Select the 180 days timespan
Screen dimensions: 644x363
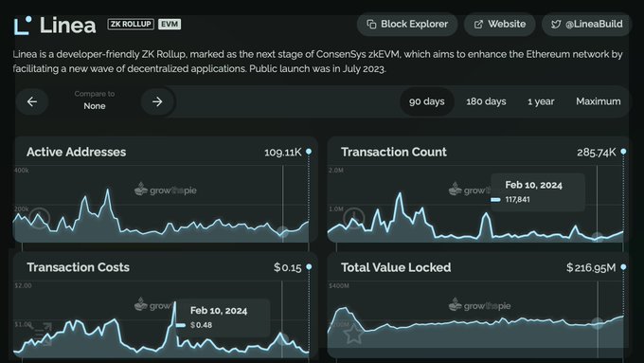[x=486, y=101]
